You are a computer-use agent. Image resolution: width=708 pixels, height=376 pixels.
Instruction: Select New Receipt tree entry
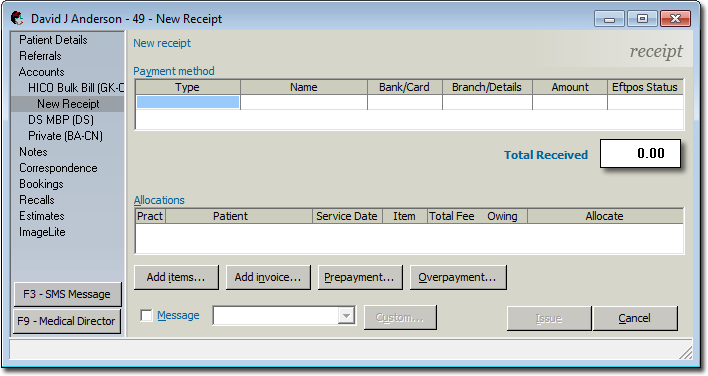click(x=68, y=104)
